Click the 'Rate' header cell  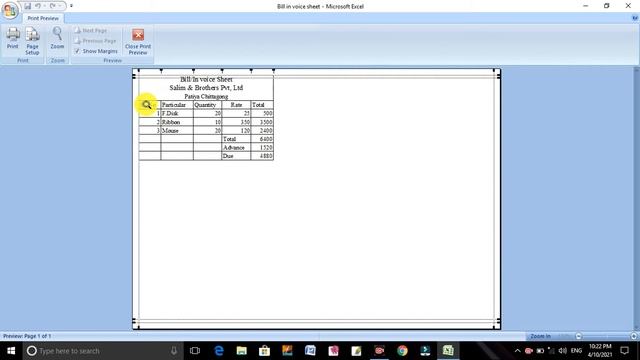click(236, 105)
